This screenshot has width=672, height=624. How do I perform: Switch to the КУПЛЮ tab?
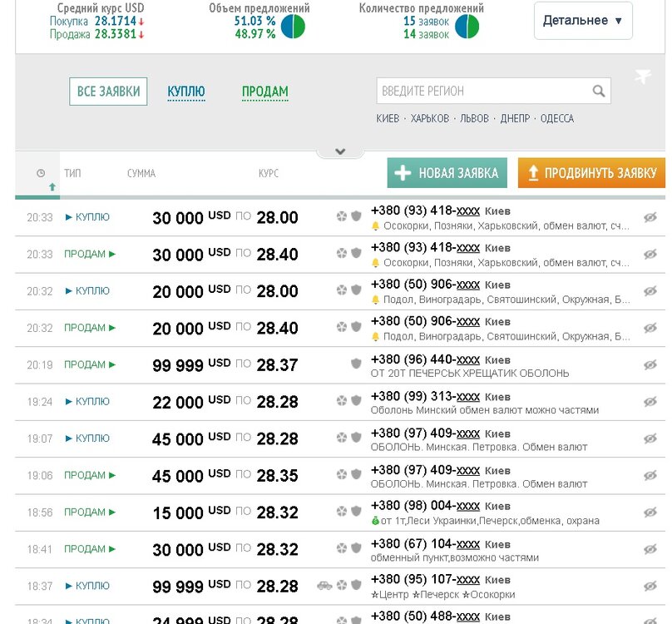[x=186, y=92]
